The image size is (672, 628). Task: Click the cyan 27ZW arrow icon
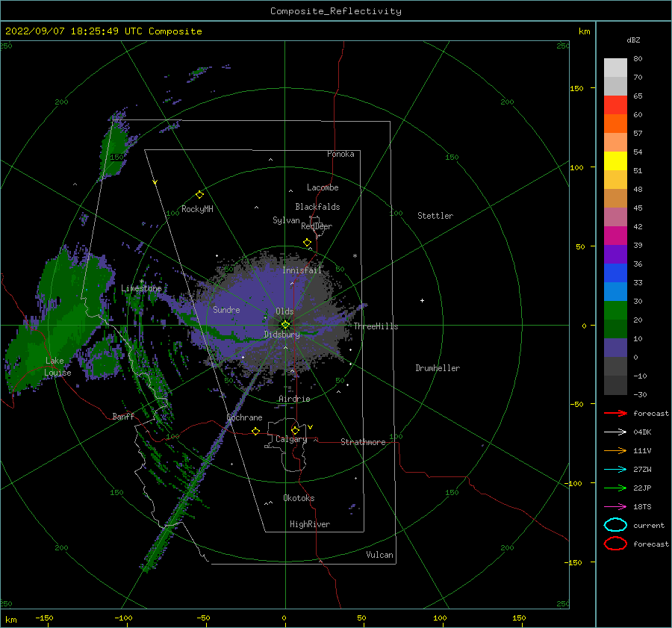tap(615, 470)
